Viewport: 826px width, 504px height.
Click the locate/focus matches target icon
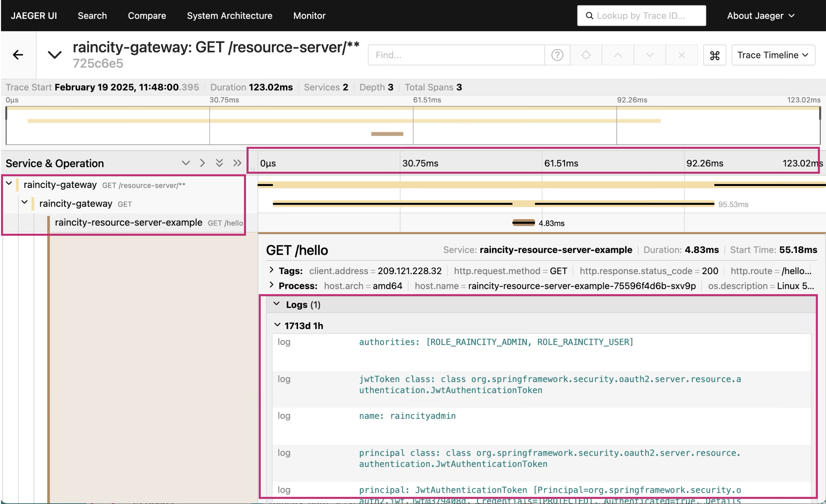tap(586, 55)
